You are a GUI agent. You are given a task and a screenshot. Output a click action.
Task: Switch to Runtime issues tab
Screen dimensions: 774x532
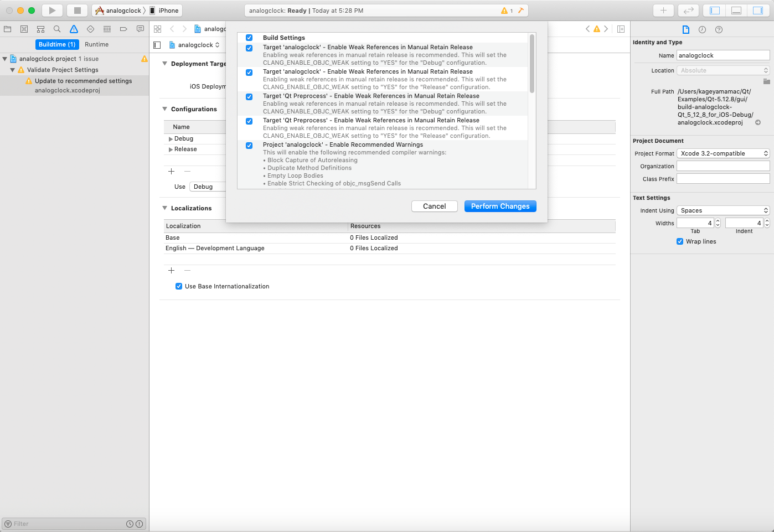click(97, 44)
